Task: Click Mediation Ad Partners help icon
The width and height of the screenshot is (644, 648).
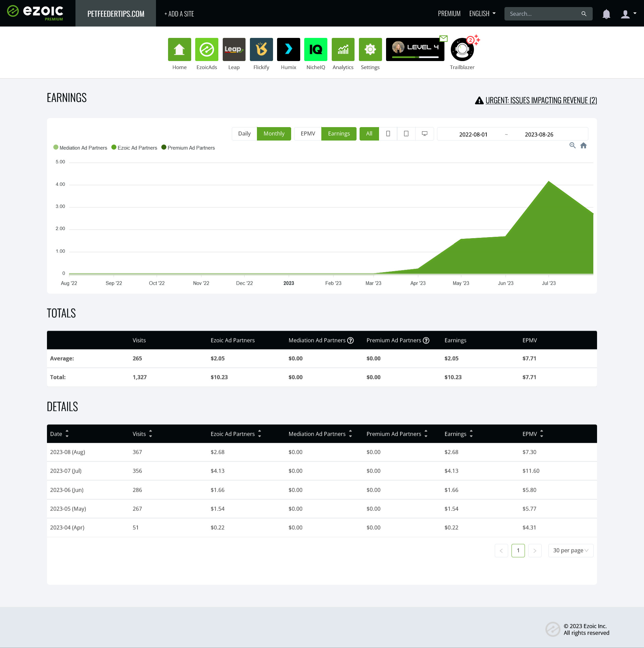Action: click(x=351, y=340)
